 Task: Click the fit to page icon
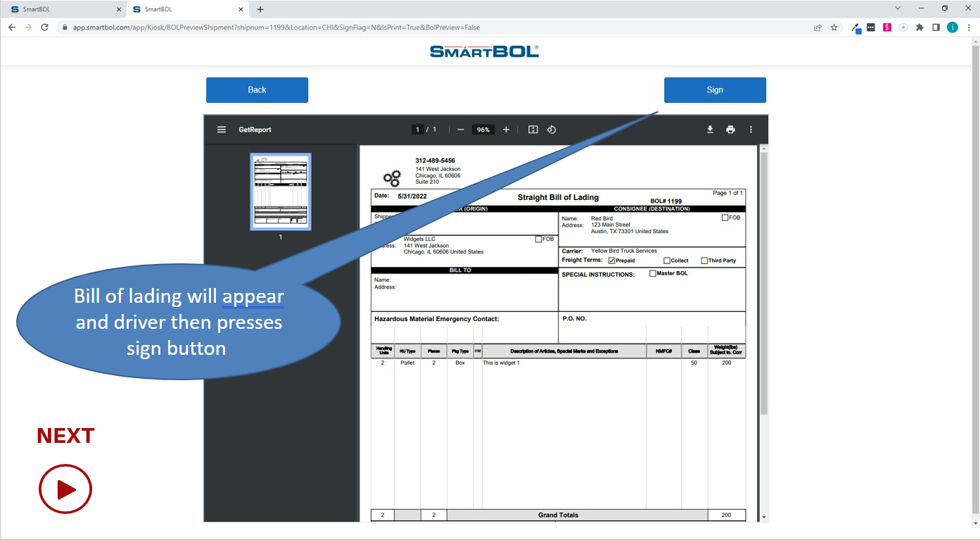pos(533,130)
